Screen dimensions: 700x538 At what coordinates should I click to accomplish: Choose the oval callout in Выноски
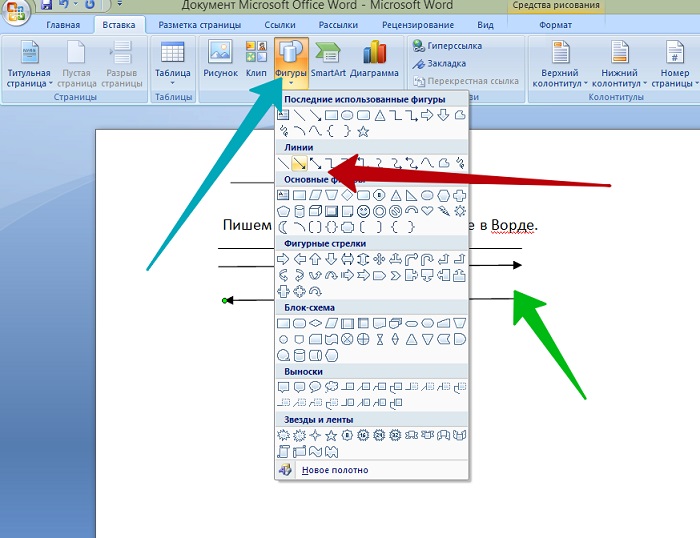click(315, 387)
